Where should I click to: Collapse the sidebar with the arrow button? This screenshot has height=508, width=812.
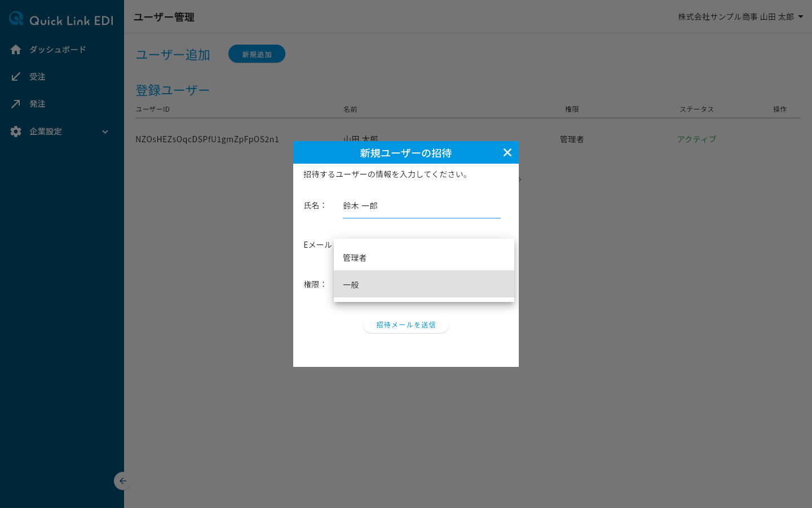tap(122, 481)
